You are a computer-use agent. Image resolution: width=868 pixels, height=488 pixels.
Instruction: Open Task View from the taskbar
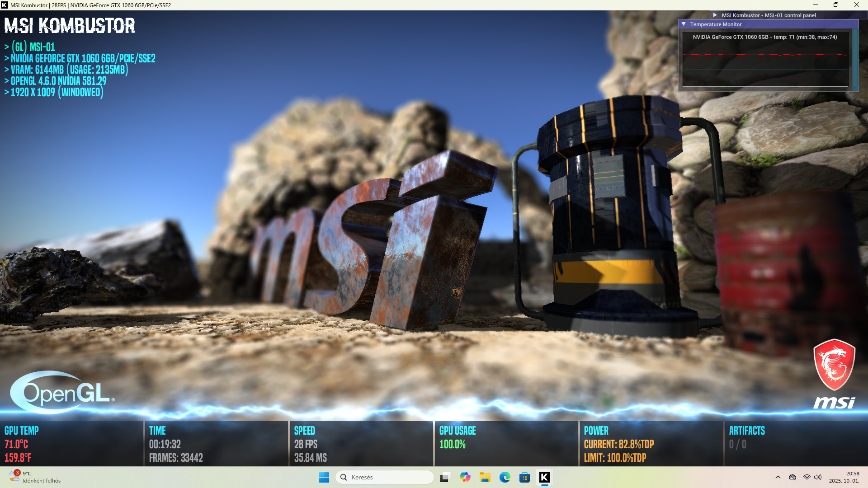click(x=445, y=477)
